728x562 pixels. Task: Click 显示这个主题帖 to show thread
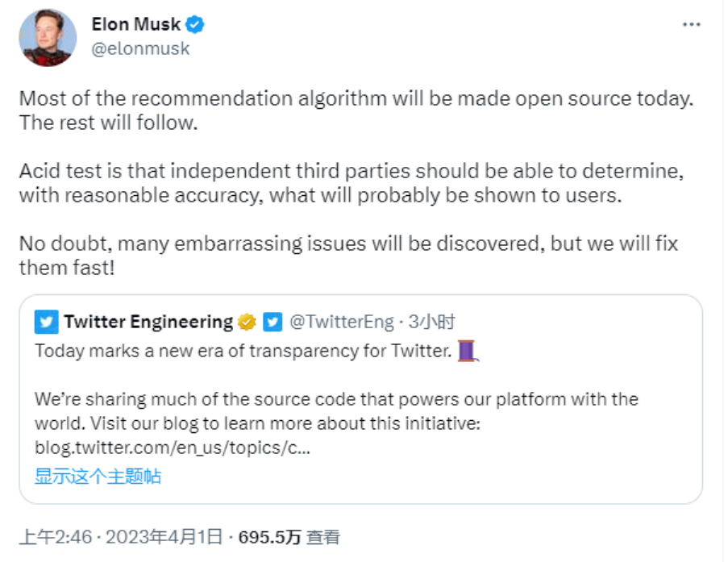click(98, 476)
